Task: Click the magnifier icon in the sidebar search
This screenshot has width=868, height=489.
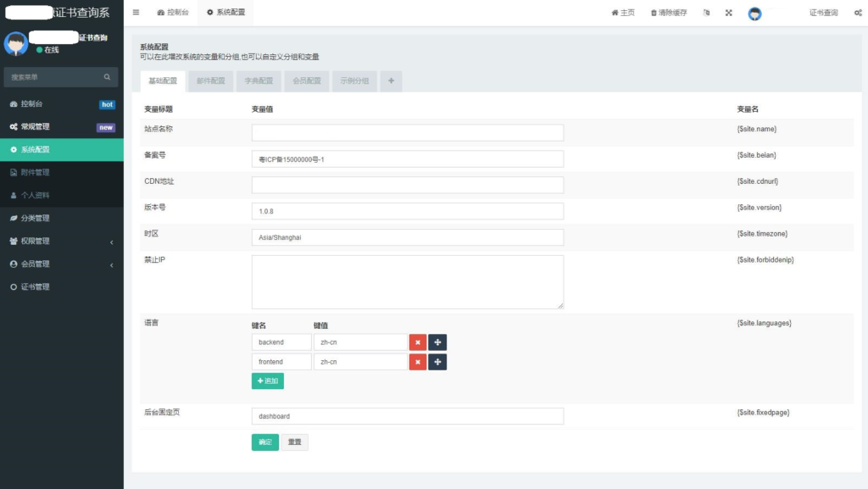Action: (107, 77)
